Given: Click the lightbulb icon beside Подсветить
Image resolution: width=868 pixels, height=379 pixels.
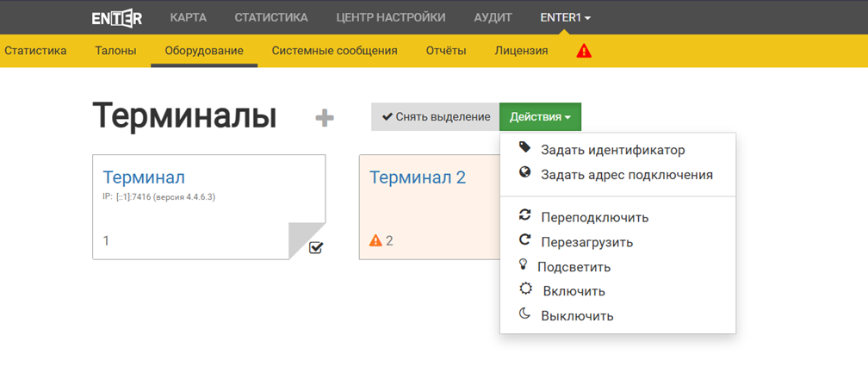Looking at the screenshot, I should [x=524, y=265].
